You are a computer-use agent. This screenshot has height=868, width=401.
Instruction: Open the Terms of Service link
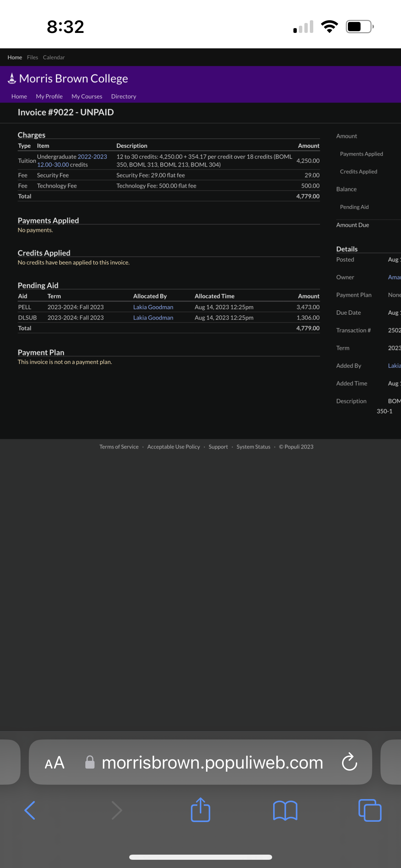tap(119, 447)
